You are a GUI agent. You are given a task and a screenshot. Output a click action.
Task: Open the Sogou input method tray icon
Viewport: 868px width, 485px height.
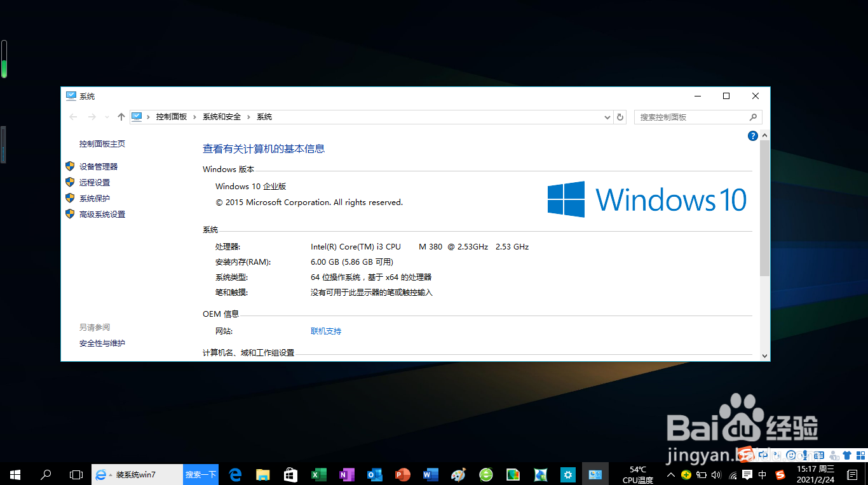click(x=780, y=474)
